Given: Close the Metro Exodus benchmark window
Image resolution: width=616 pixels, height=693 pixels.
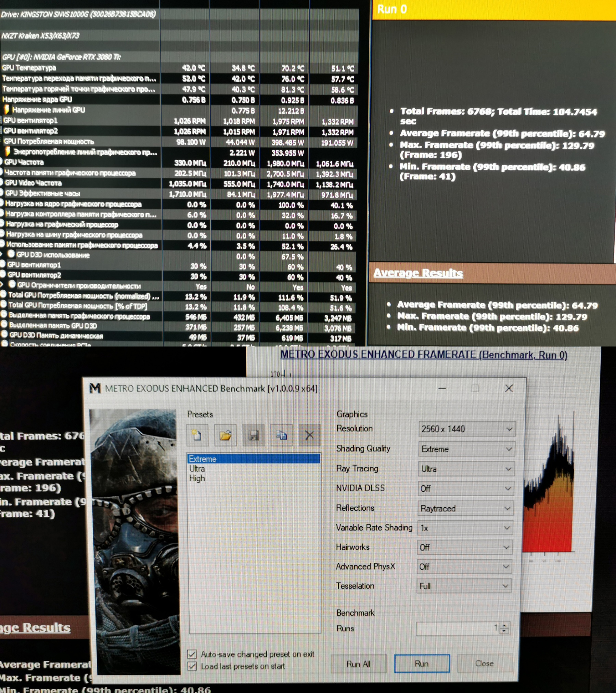Looking at the screenshot, I should pyautogui.click(x=509, y=388).
